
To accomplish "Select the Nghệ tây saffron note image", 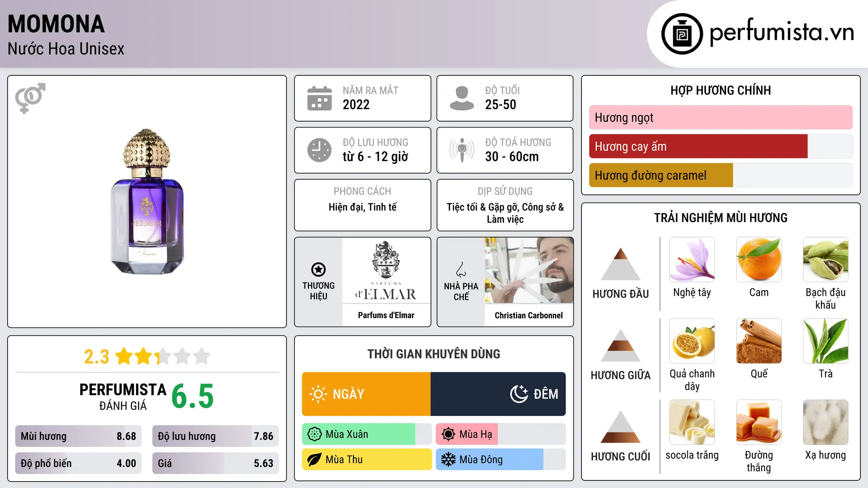I will click(692, 260).
